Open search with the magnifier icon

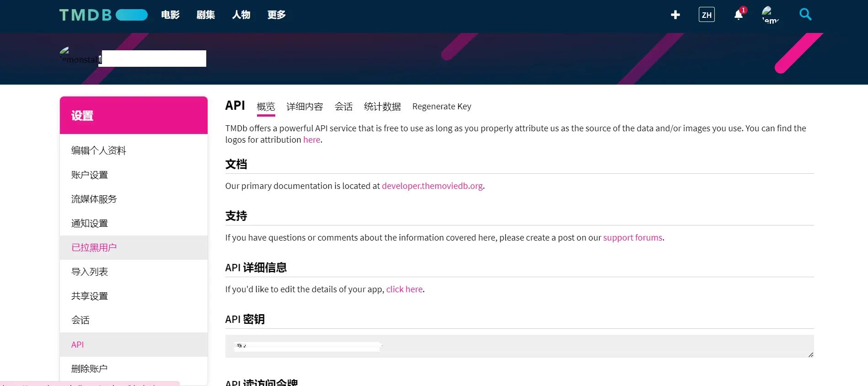coord(805,15)
